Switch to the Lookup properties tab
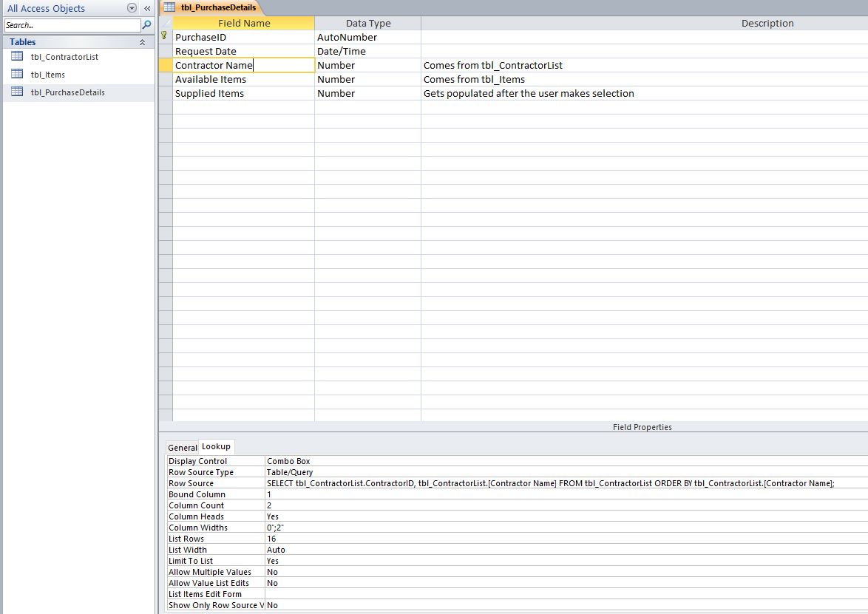This screenshot has width=868, height=614. point(216,446)
